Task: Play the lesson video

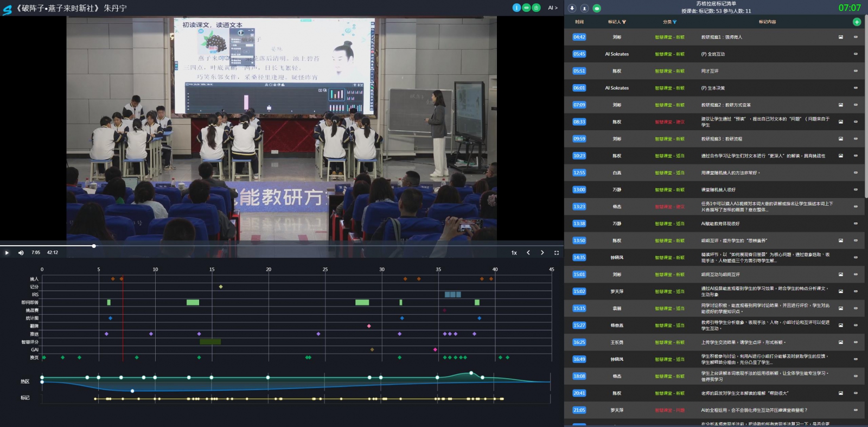Action: click(7, 253)
